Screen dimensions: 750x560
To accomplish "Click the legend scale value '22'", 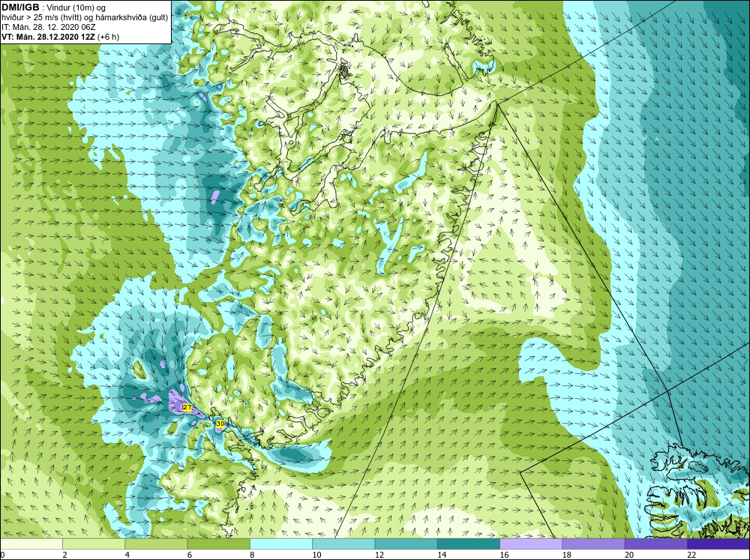I will tap(691, 555).
